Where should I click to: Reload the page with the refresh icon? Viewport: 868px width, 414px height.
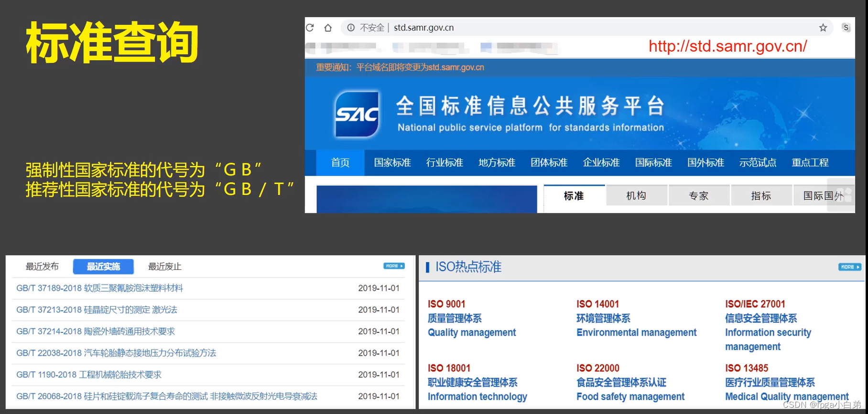(x=310, y=28)
